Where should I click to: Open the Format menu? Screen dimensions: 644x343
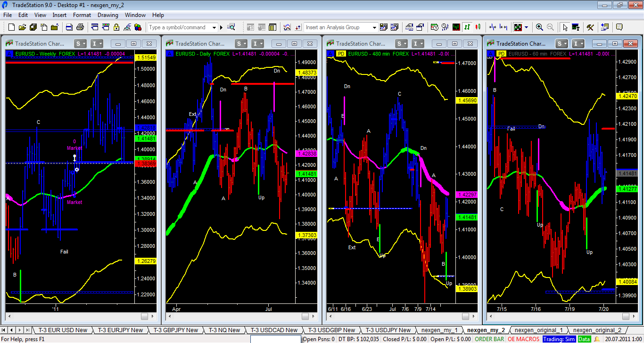(x=82, y=15)
